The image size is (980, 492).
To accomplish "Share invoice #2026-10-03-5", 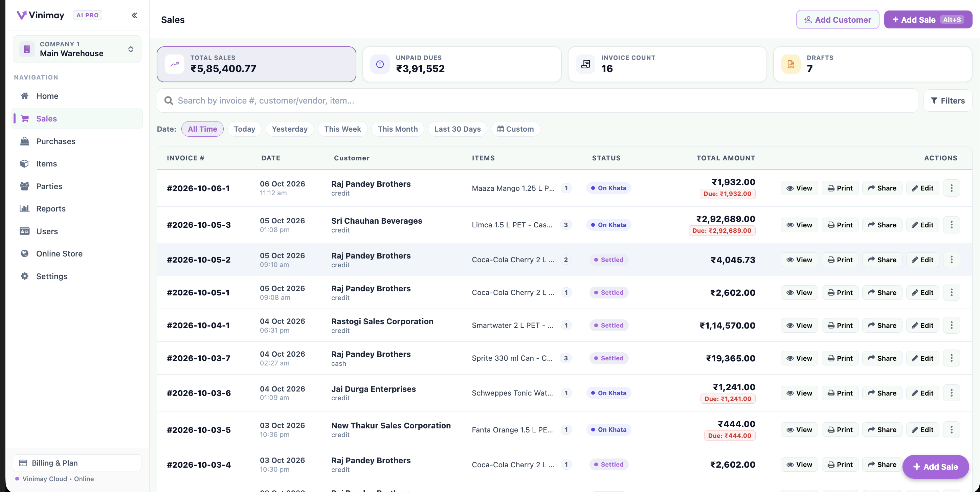I will coord(882,430).
